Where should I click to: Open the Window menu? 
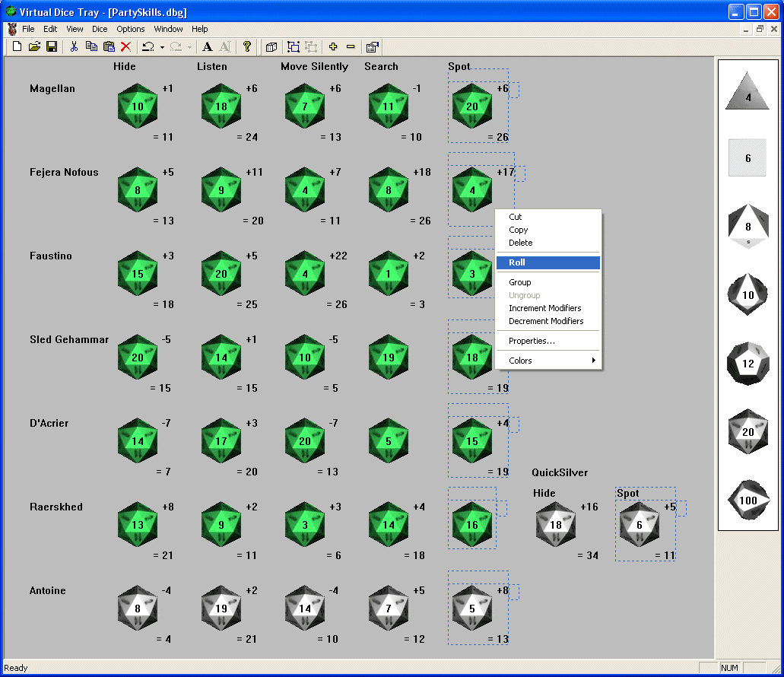click(x=168, y=29)
